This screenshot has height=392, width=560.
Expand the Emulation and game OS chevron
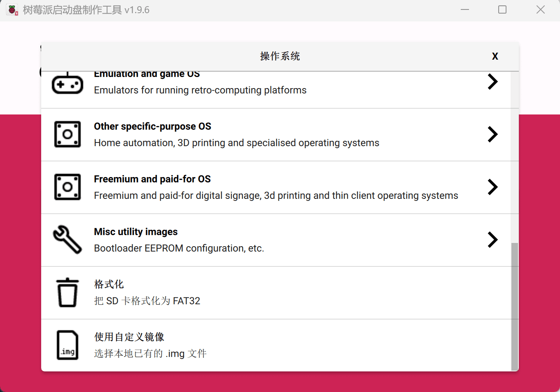tap(492, 82)
